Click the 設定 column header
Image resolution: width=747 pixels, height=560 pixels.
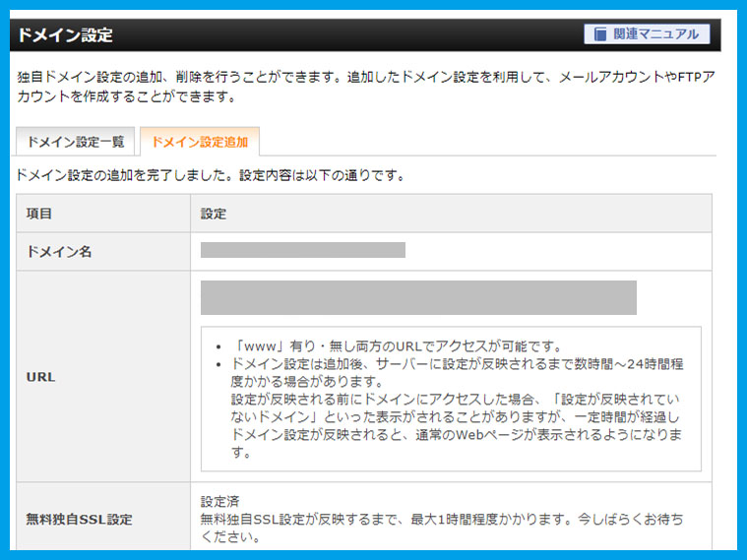[x=214, y=214]
